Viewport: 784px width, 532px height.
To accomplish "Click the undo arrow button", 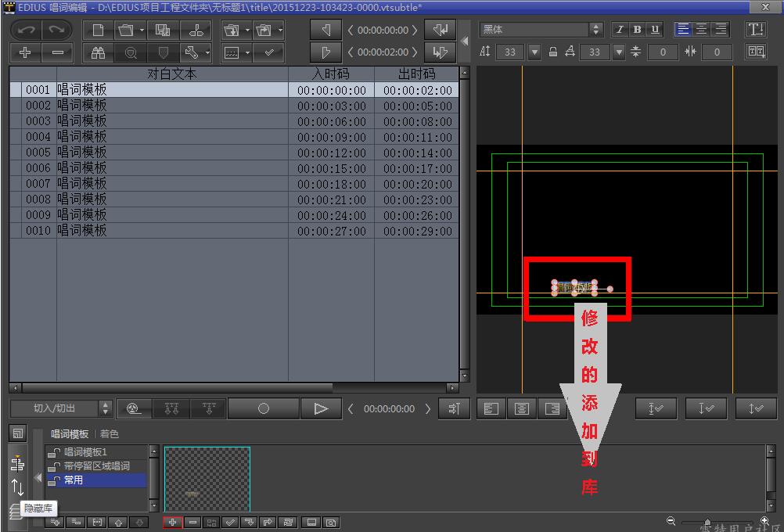I will 25,31.
